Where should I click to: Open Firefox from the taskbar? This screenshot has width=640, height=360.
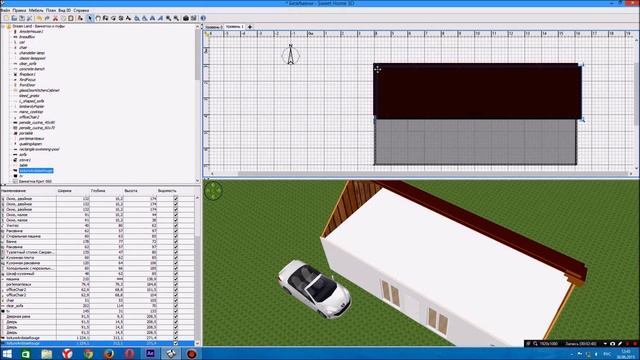(109, 354)
